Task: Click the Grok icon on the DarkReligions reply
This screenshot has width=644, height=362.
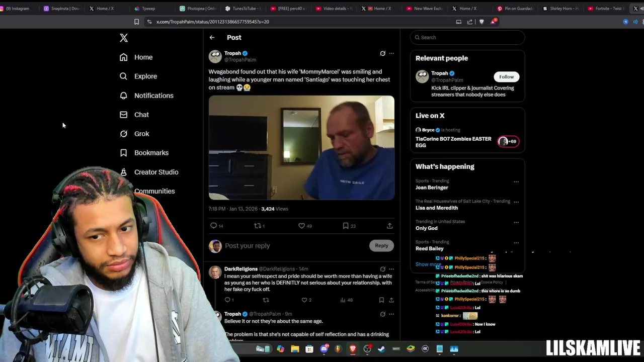Action: [x=382, y=269]
